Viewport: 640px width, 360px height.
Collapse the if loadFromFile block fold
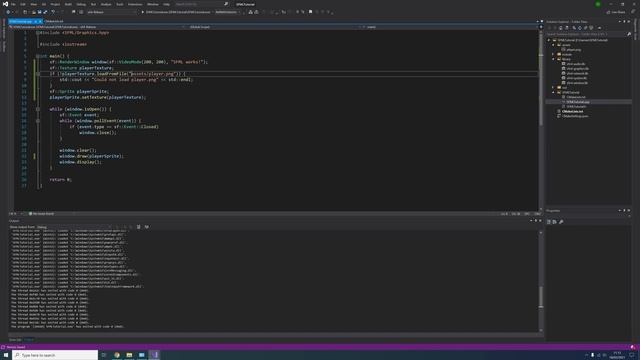38,74
